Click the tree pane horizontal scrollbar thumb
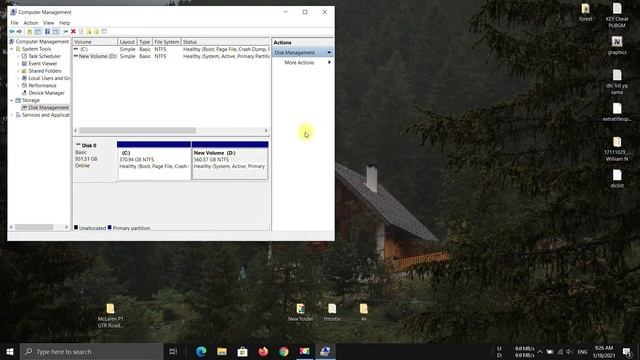 point(34,227)
